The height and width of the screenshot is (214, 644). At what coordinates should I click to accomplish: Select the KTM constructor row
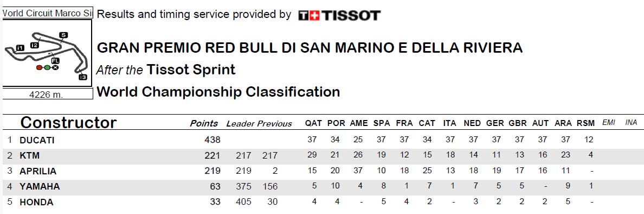322,156
